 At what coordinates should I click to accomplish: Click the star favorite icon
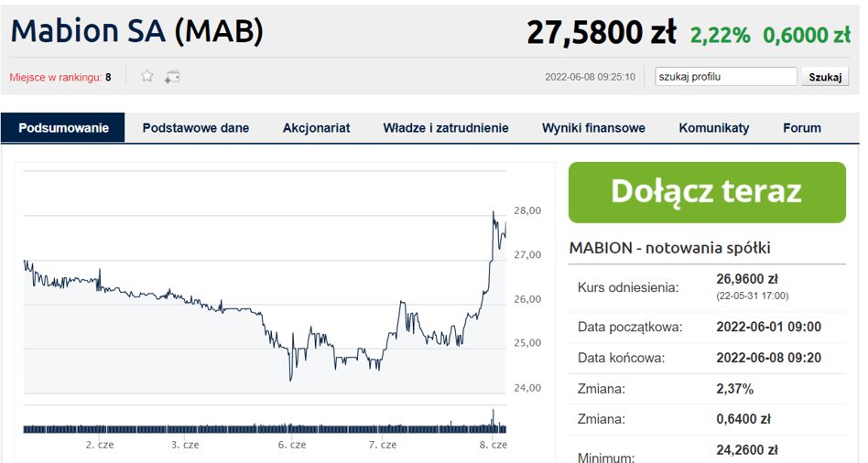147,77
